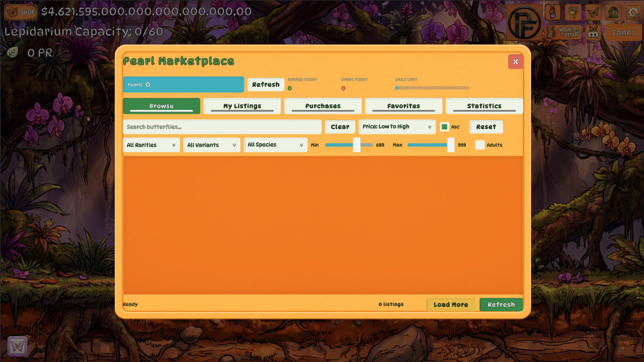Click the green Refresh button at bottom
The image size is (644, 362).
pyautogui.click(x=501, y=304)
